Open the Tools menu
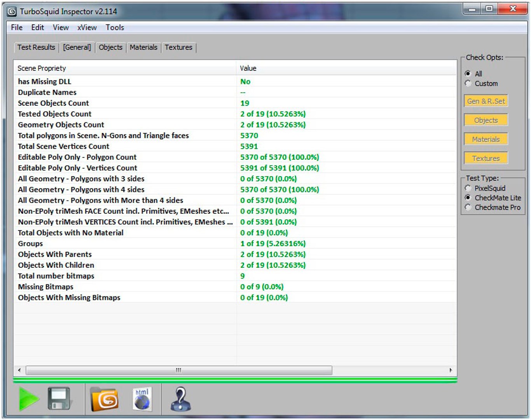The width and height of the screenshot is (531, 420). point(115,27)
